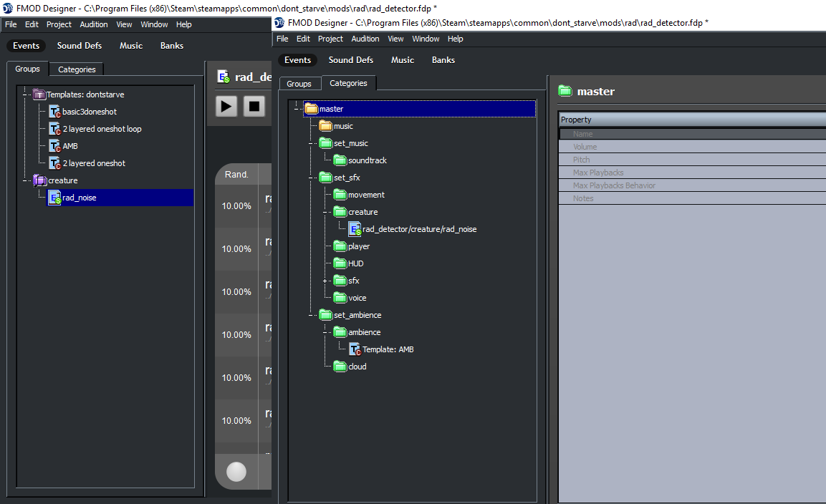Expand the sfx category tree node

pyautogui.click(x=325, y=281)
